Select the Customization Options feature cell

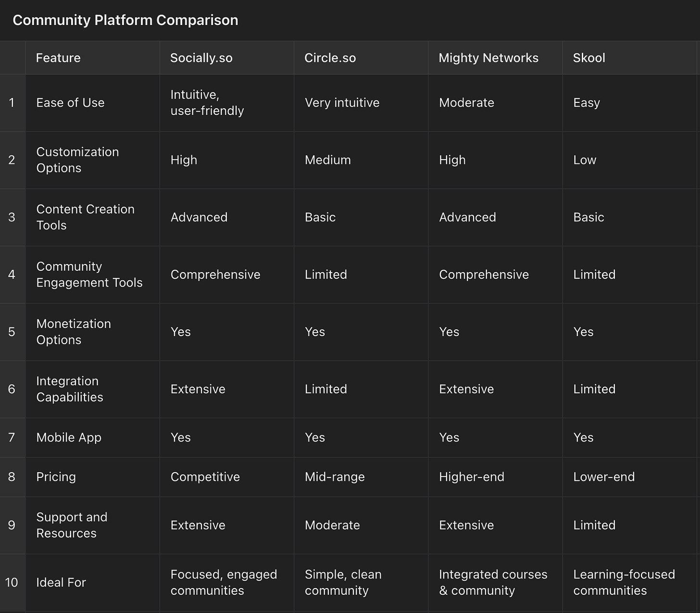[x=77, y=160]
